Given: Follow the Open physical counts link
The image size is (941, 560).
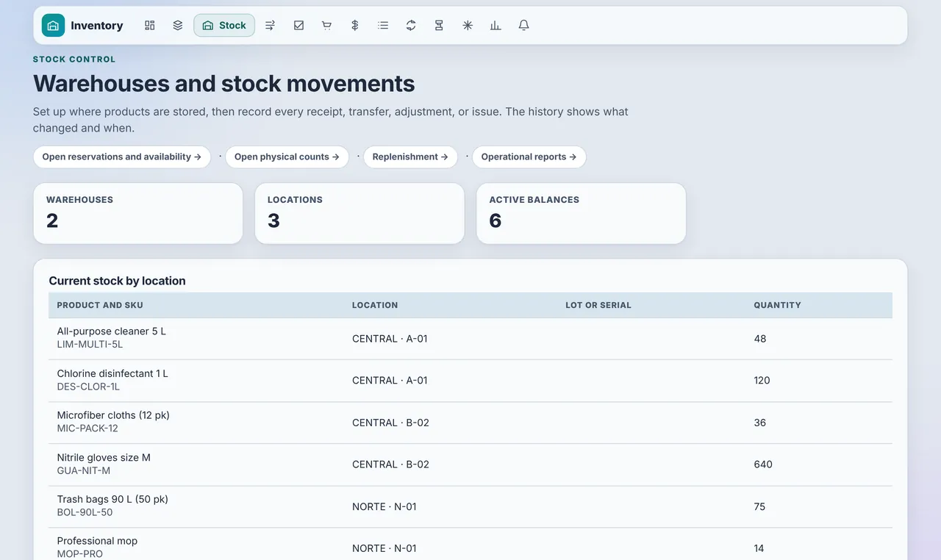Looking at the screenshot, I should 287,157.
